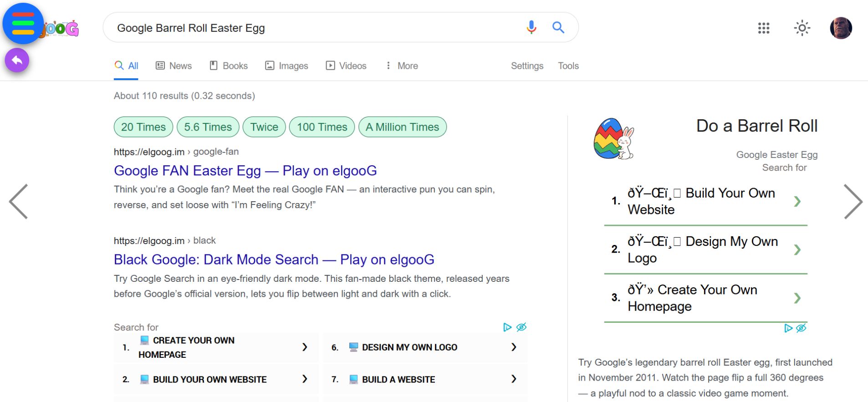Click the ad-hide eye icon above results list
The height and width of the screenshot is (402, 868).
pyautogui.click(x=521, y=327)
